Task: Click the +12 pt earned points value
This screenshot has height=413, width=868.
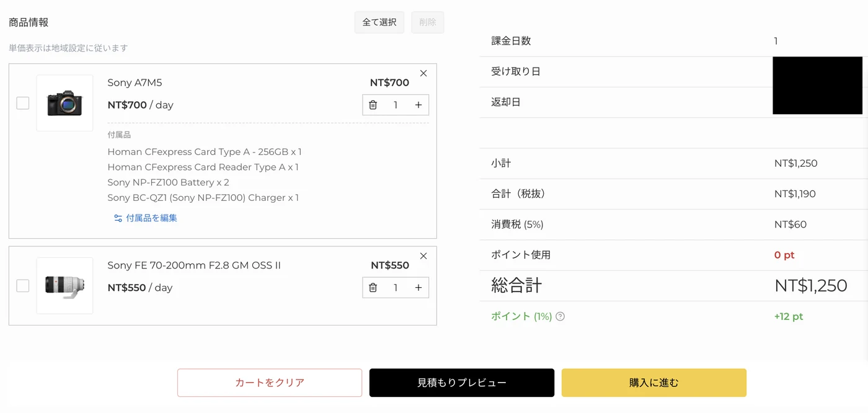Action: pyautogui.click(x=789, y=316)
